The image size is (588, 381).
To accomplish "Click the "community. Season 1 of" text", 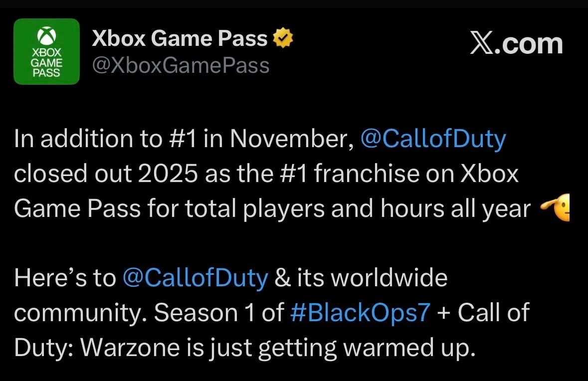I will pos(148,313).
